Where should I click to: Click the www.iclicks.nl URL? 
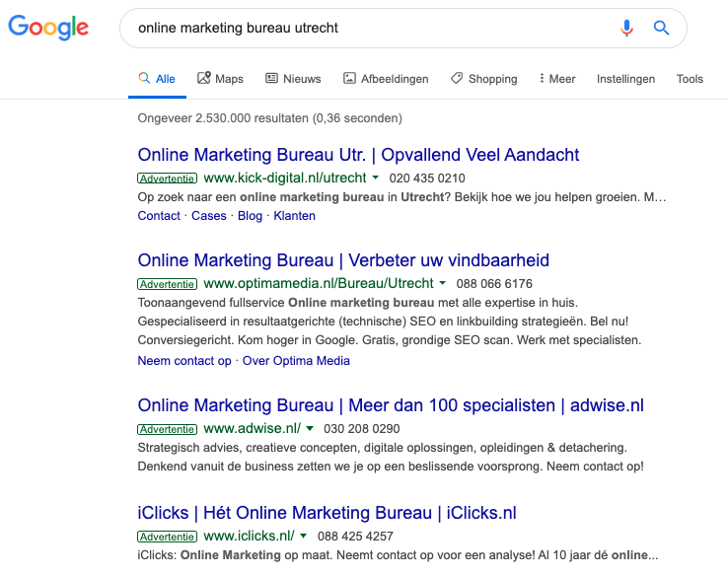click(249, 536)
